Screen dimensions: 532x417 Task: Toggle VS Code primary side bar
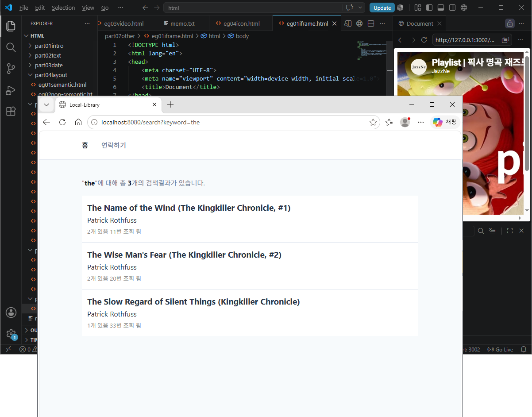click(429, 8)
